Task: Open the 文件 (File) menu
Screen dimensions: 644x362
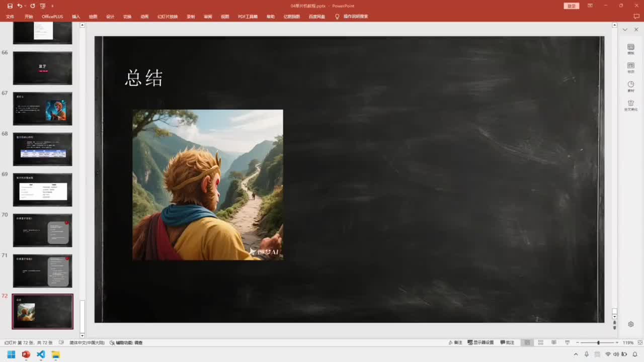Action: tap(10, 17)
